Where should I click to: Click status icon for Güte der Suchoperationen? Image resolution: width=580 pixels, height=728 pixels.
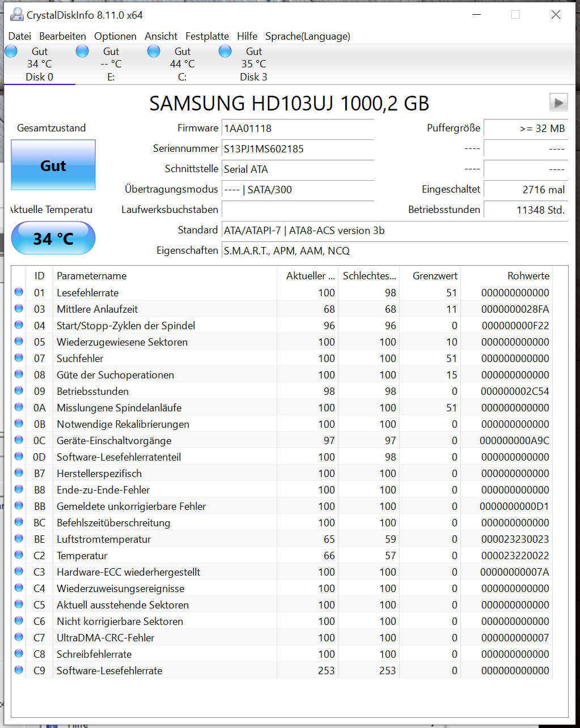(x=19, y=374)
